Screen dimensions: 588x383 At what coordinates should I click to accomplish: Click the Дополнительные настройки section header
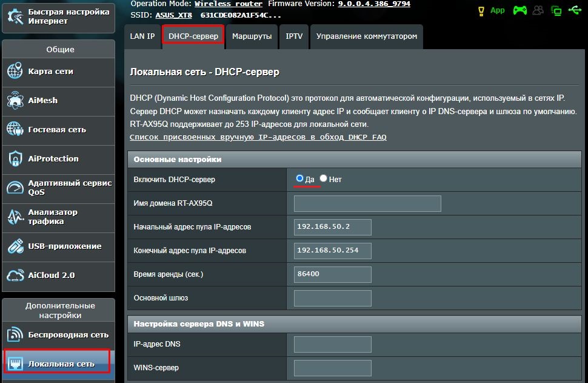coord(60,310)
